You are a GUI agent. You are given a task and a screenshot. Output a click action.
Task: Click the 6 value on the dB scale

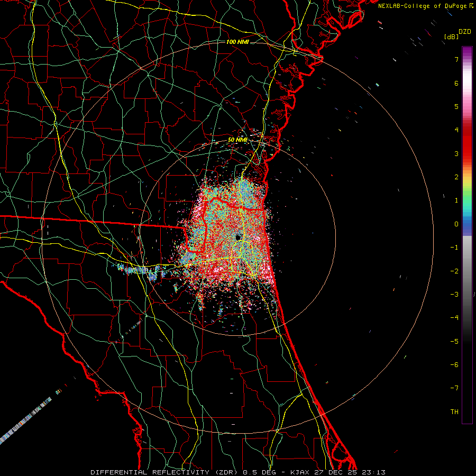[x=456, y=83]
